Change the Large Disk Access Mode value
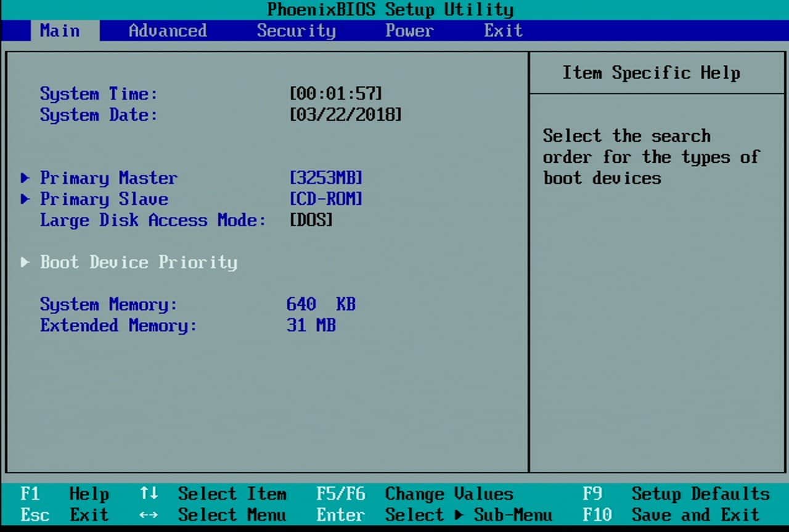789x532 pixels. point(311,220)
